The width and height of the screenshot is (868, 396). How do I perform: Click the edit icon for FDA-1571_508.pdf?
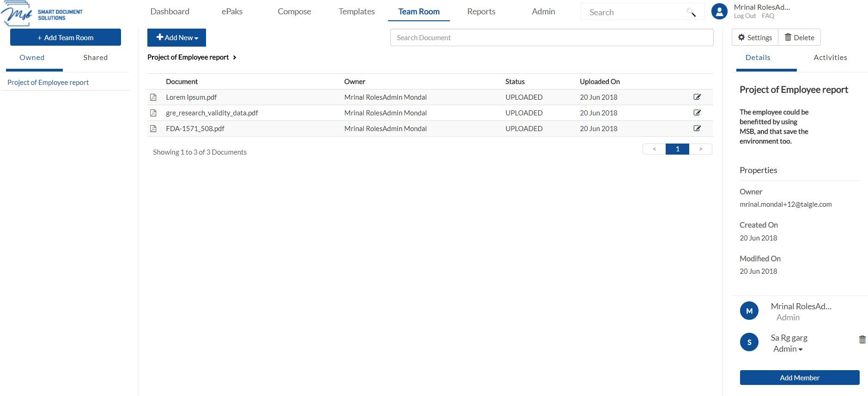pos(697,128)
